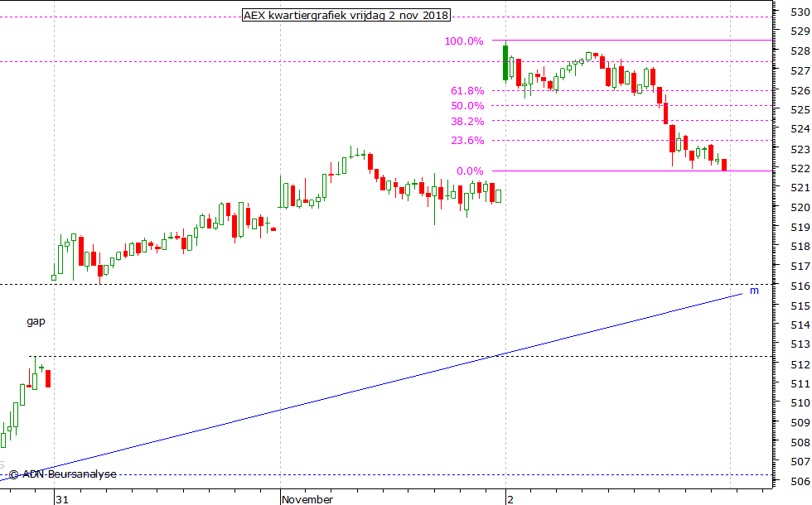Select the '23.6%' Fibonacci label
Viewport: 812px width, 505px height.
click(x=467, y=141)
